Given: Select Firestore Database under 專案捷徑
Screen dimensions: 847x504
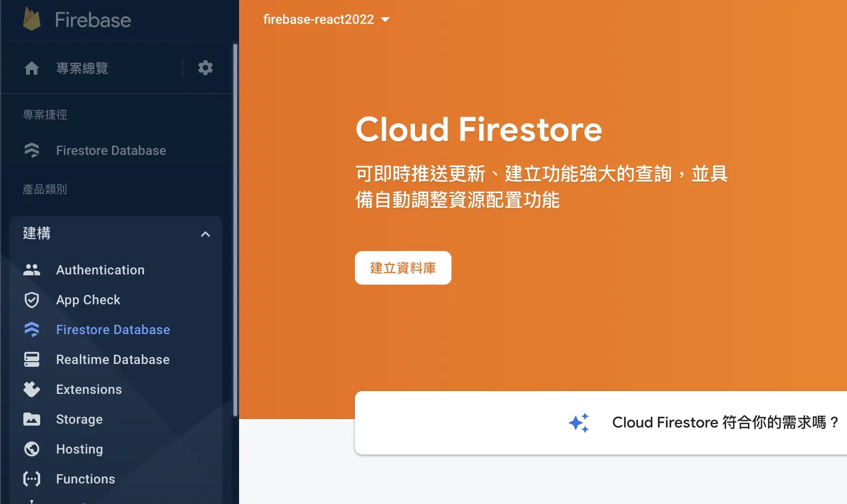Looking at the screenshot, I should tap(111, 150).
